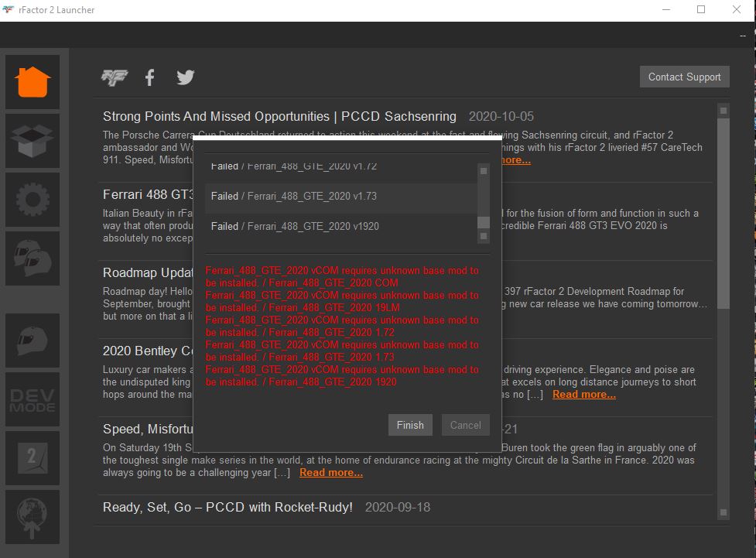Select the two-helmets Multiplayer icon
The height and width of the screenshot is (558, 756).
tap(32, 258)
